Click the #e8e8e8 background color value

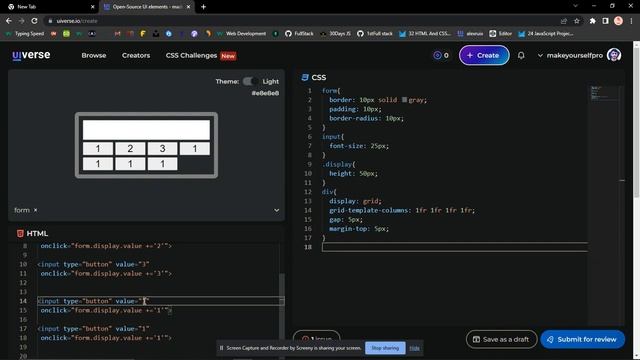pyautogui.click(x=265, y=93)
